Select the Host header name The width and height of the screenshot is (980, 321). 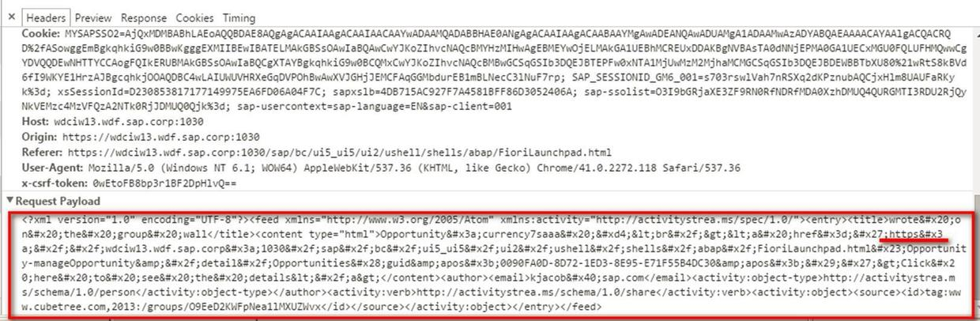click(34, 122)
